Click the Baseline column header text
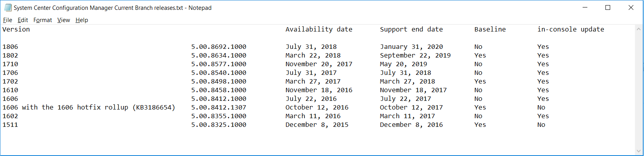Screen dimensions: 644x156 pyautogui.click(x=490, y=30)
